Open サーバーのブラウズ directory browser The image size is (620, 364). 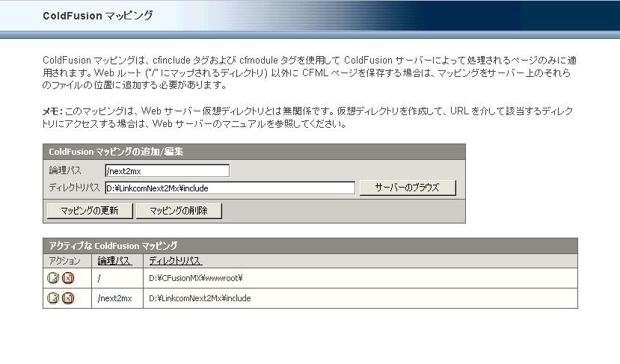point(407,188)
